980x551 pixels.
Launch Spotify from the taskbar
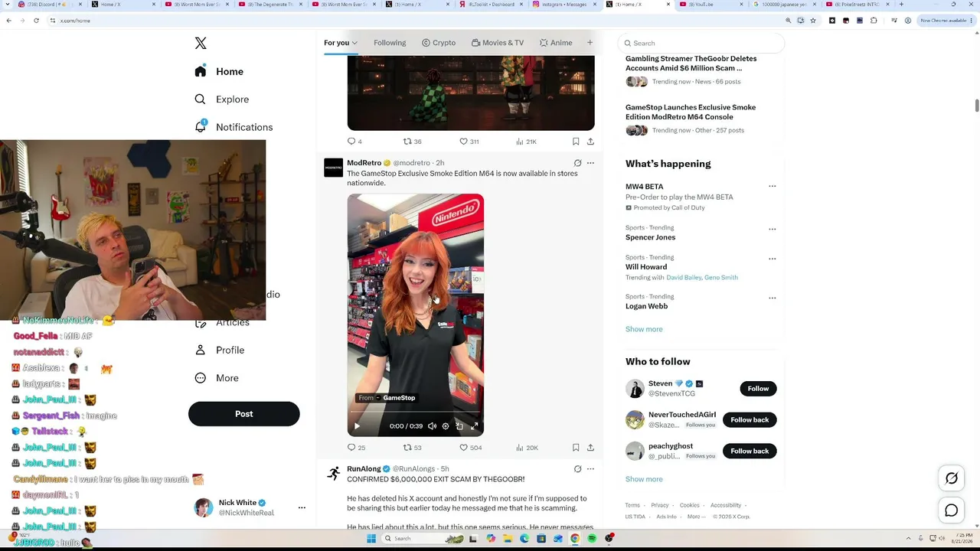[592, 539]
